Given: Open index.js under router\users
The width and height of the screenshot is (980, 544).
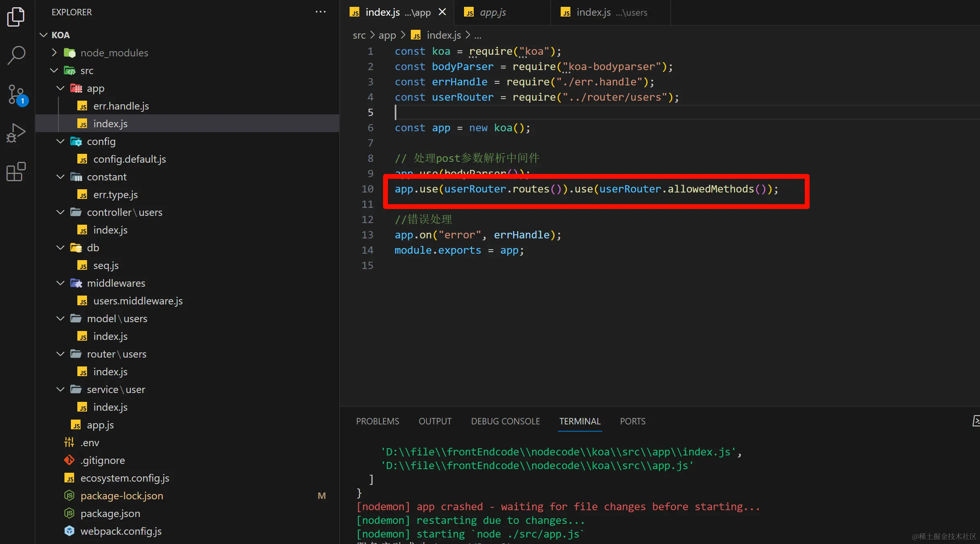Looking at the screenshot, I should tap(187, 372).
